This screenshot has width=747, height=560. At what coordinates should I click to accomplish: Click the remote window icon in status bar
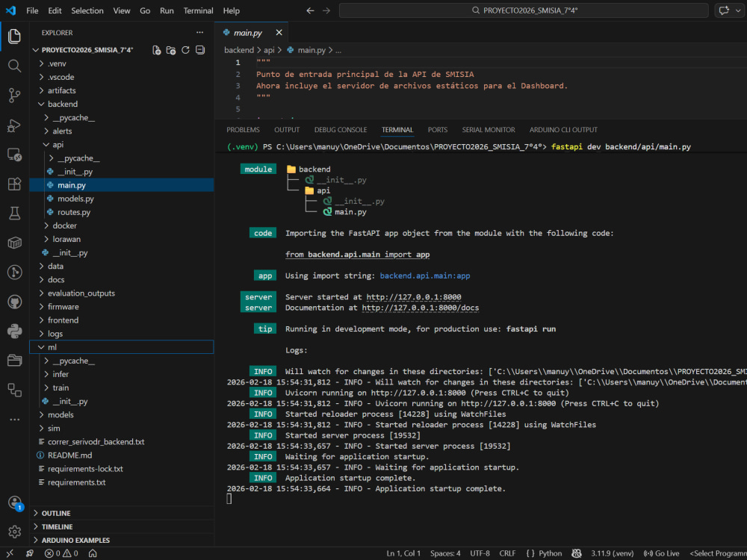pos(10,553)
